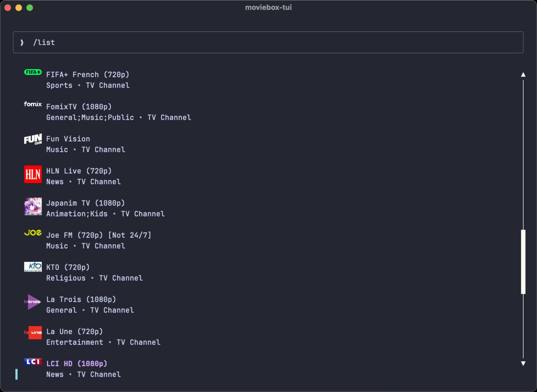This screenshot has width=537, height=392.
Task: Minimize the moviebox-tui window
Action: [x=18, y=8]
